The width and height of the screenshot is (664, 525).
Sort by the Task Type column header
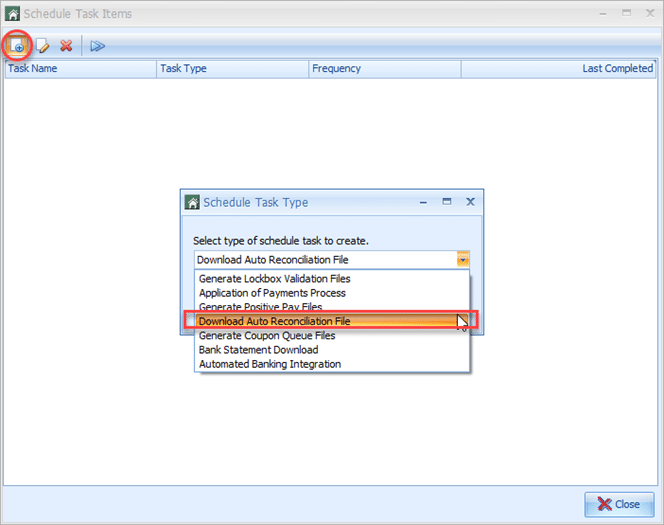232,69
